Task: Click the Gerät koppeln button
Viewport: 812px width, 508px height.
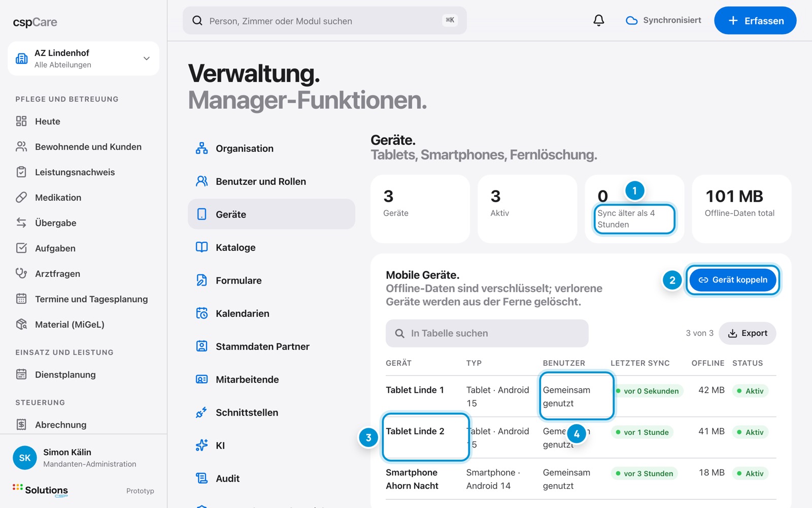Action: pos(733,280)
